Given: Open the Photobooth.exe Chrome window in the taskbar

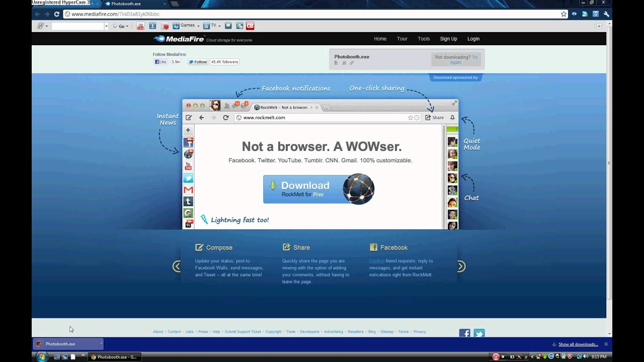Looking at the screenshot, I should 114,357.
